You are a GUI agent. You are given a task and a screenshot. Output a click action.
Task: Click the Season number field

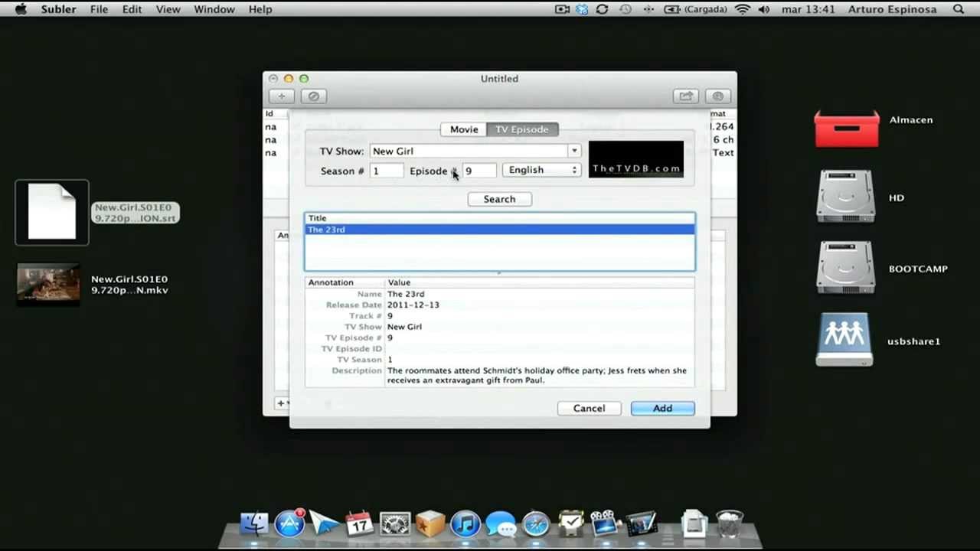coord(387,171)
